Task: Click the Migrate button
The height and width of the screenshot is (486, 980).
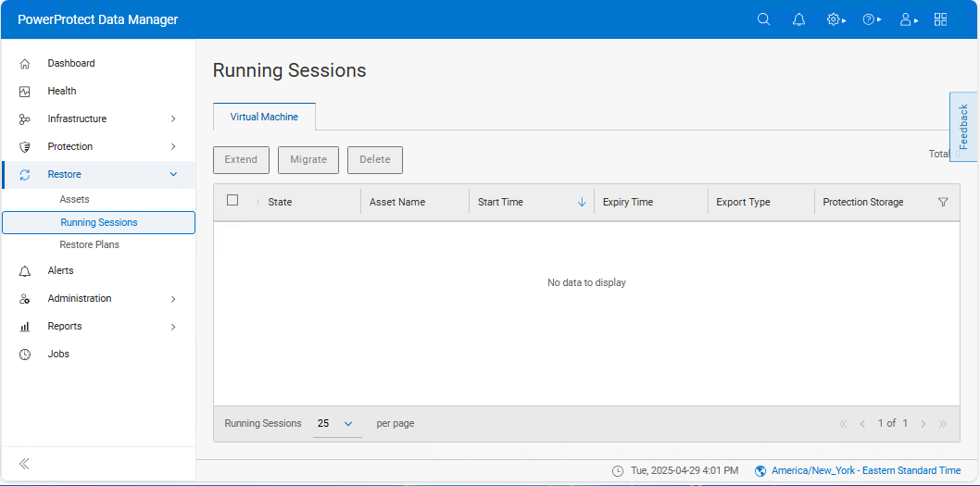Action: point(308,160)
